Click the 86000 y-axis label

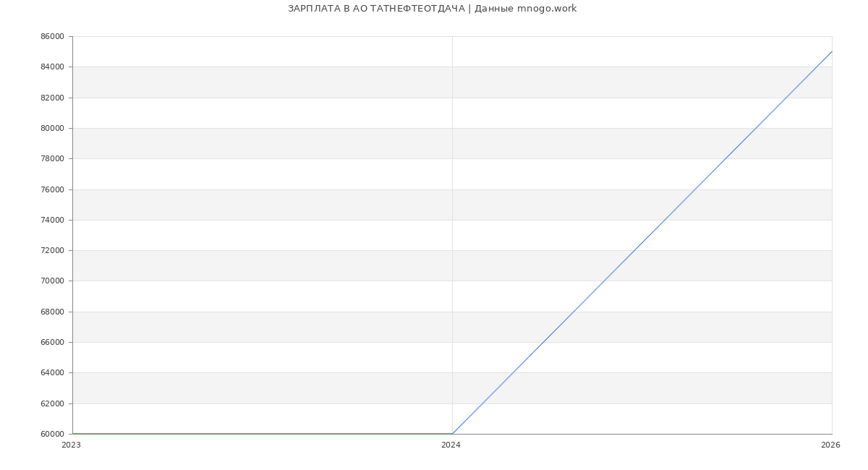click(x=54, y=37)
